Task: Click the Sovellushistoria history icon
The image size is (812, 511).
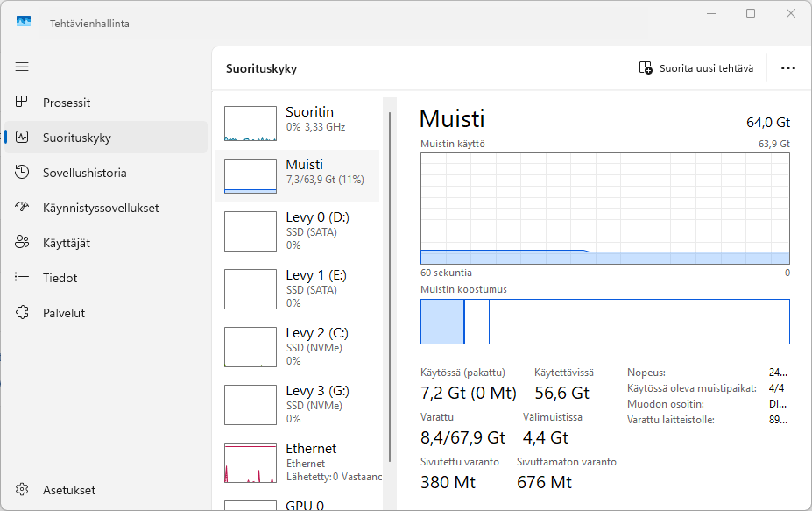Action: tap(23, 173)
